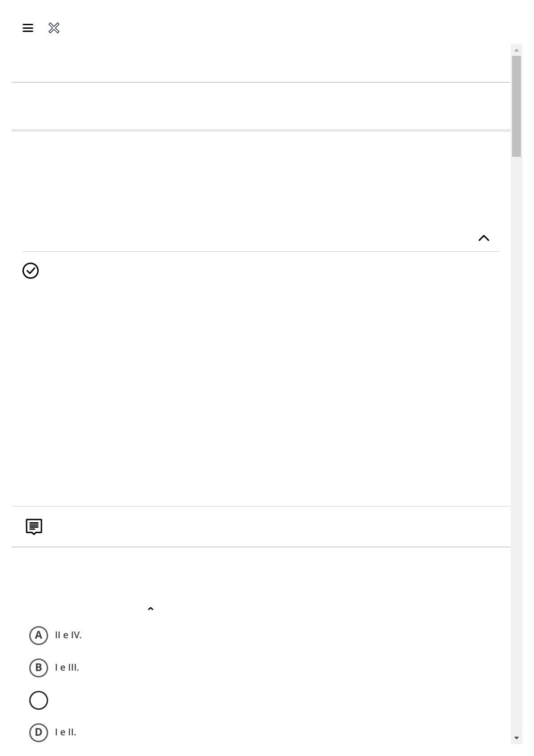
Task: Collapse the answers with the small caret
Action: coord(151,609)
